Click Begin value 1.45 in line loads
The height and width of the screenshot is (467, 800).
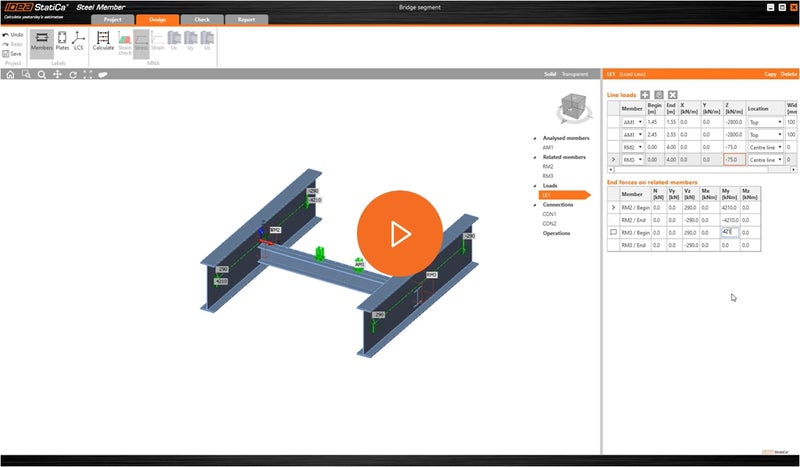click(x=655, y=122)
